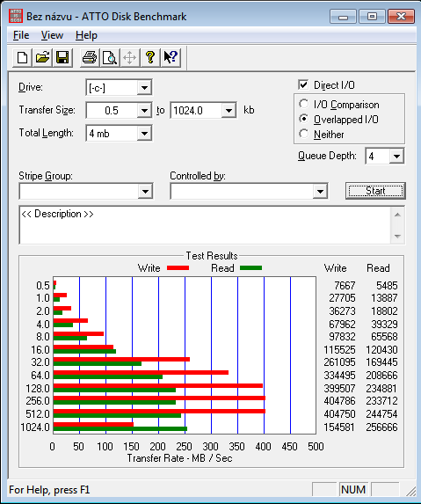Image resolution: width=421 pixels, height=504 pixels.
Task: Click the yellow question mark About icon
Action: pos(150,58)
